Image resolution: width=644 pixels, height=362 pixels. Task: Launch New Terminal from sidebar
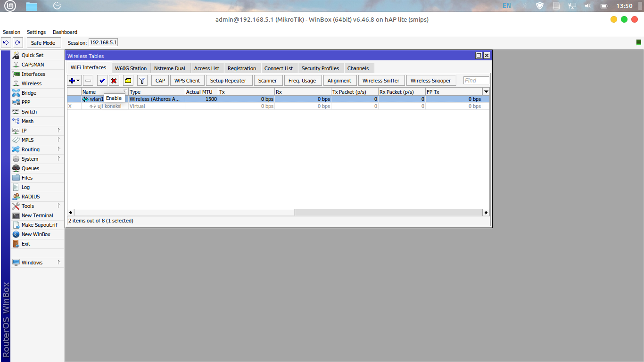click(38, 215)
